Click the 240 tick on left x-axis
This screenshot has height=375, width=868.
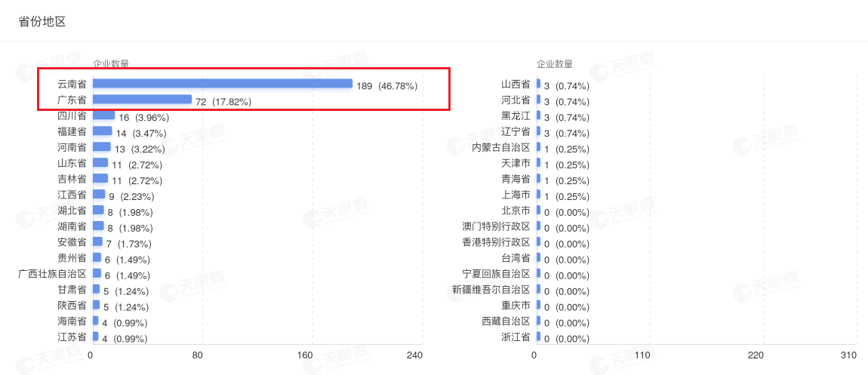[x=414, y=355]
